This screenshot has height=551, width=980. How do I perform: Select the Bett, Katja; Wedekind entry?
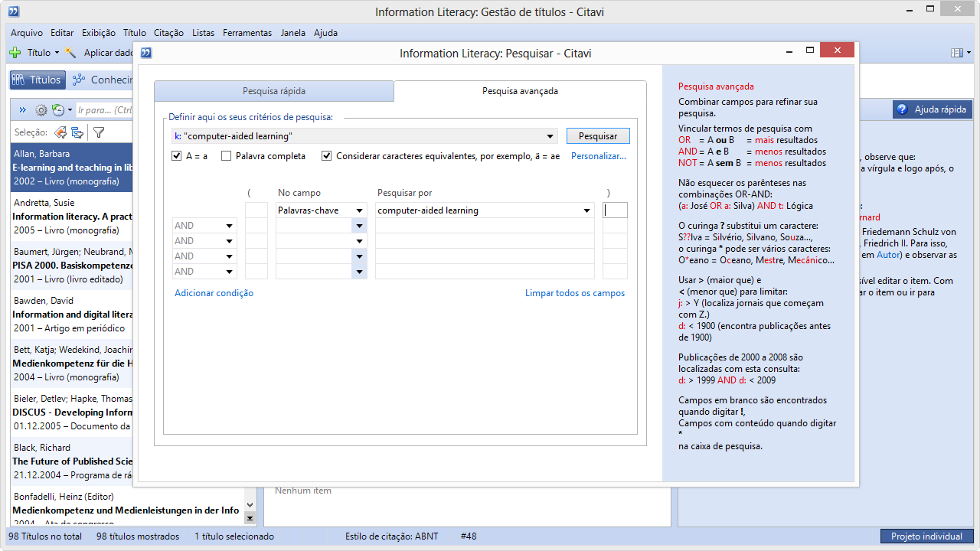pyautogui.click(x=72, y=364)
